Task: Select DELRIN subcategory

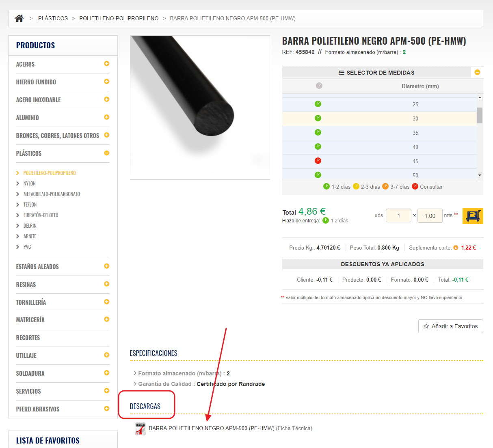Action: point(30,226)
